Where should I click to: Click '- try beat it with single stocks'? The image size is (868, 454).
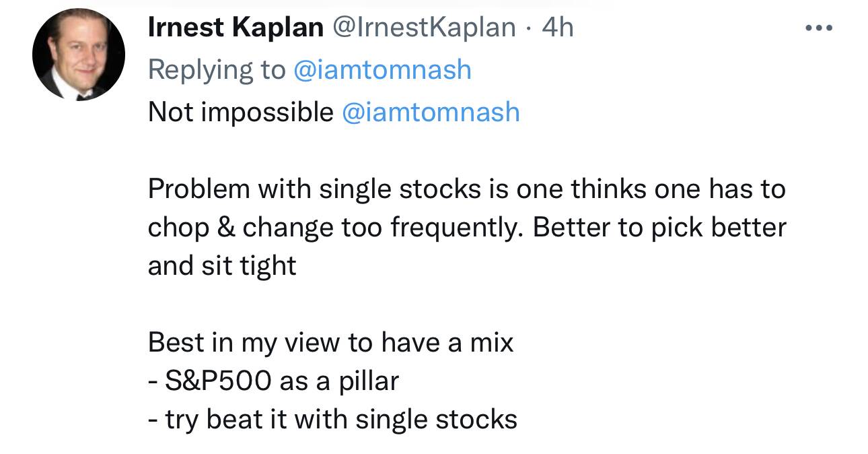pyautogui.click(x=332, y=419)
